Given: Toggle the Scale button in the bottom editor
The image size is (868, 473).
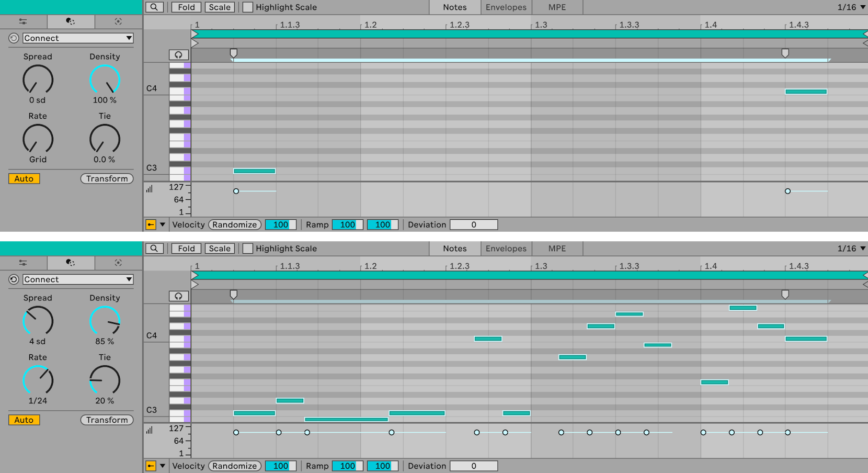Looking at the screenshot, I should (x=219, y=248).
